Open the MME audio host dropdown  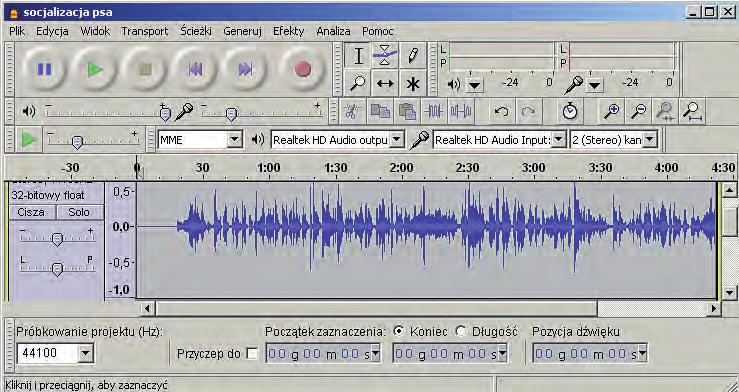pyautogui.click(x=234, y=140)
